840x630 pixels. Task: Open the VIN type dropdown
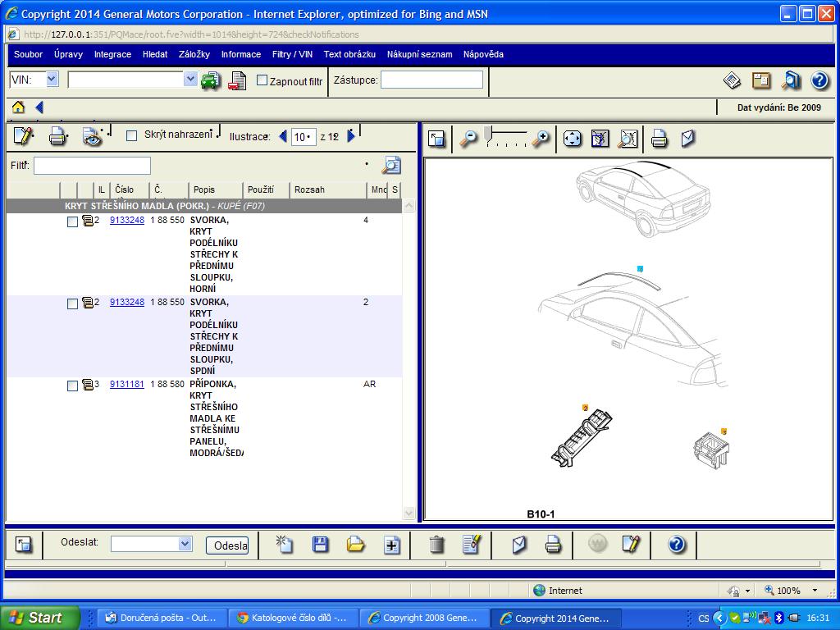pyautogui.click(x=52, y=80)
